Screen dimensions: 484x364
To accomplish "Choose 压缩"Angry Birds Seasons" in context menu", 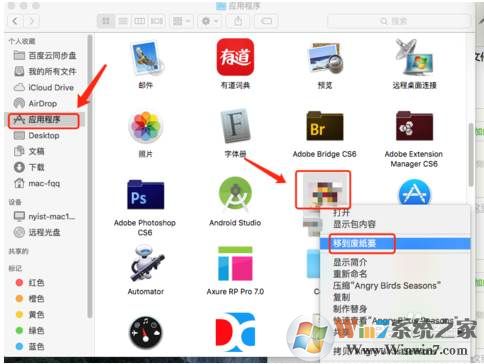I will (x=387, y=285).
